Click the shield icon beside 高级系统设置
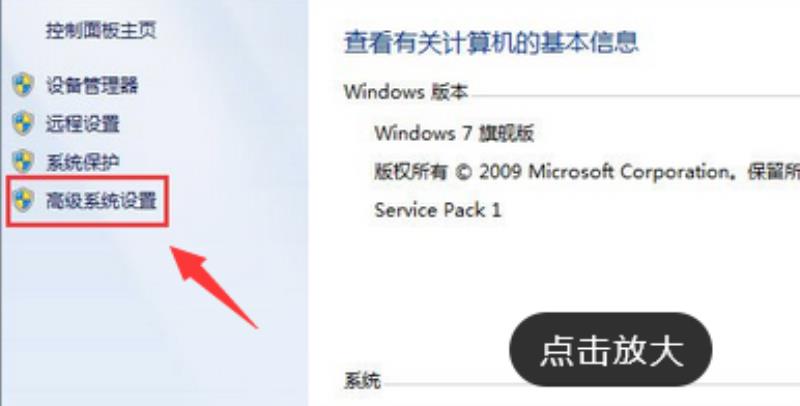This screenshot has height=406, width=800. click(x=23, y=200)
